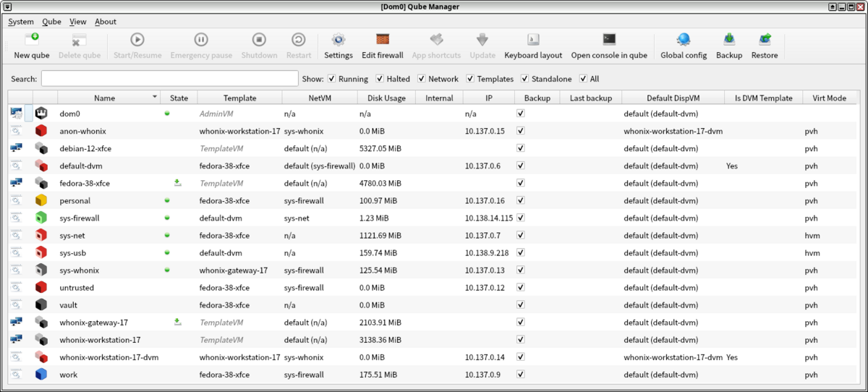The width and height of the screenshot is (868, 392).
Task: Toggle backup checkbox for work
Action: coord(521,374)
